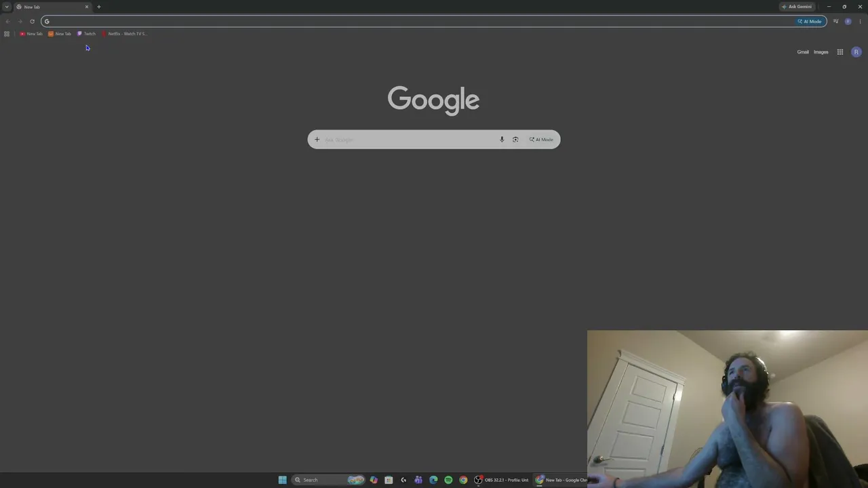
Task: Open the Netflix bookmark
Action: click(124, 34)
